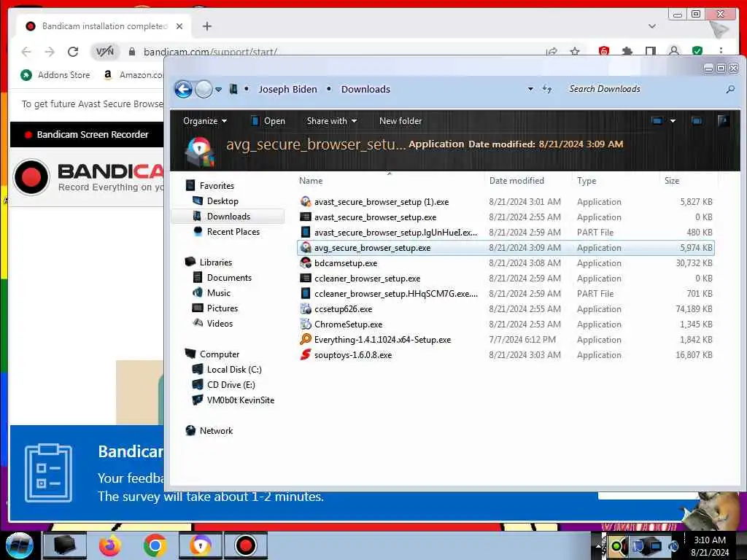Click the search magnifier icon in Explorer
Viewport: 747px width, 560px height.
(x=729, y=89)
